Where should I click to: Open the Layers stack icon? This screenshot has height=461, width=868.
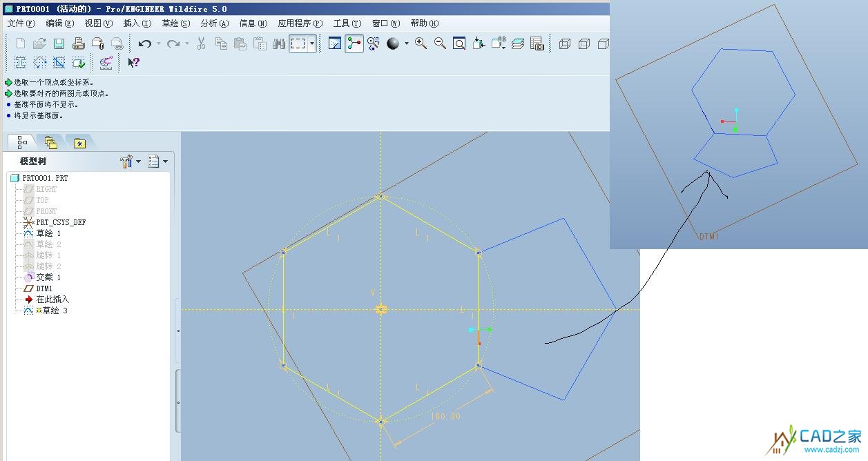(x=518, y=43)
